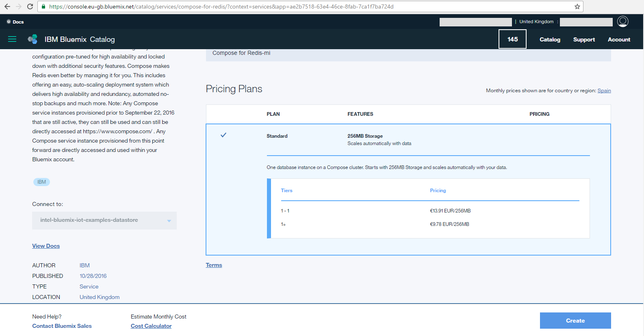Click the Pricing Plans heading
Screen dimensions: 644x336
234,89
